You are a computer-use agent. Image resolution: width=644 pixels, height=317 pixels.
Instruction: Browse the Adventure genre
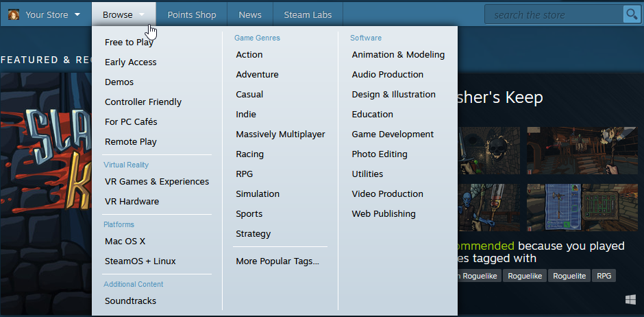point(257,74)
